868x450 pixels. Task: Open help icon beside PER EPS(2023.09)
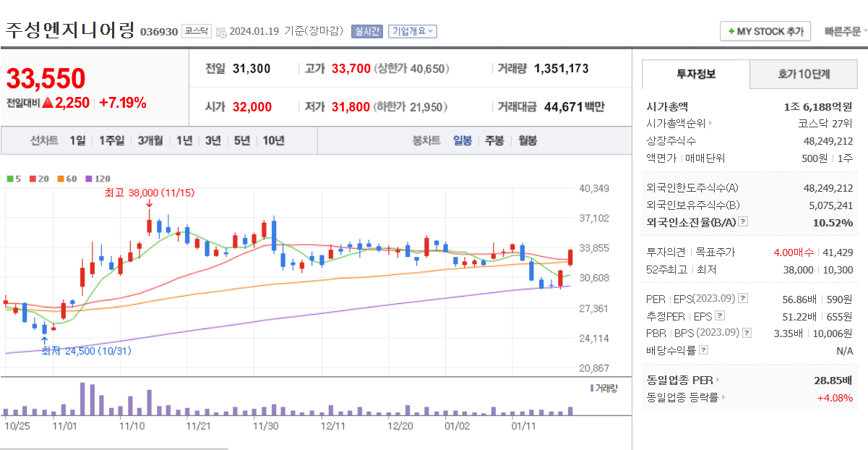click(744, 298)
